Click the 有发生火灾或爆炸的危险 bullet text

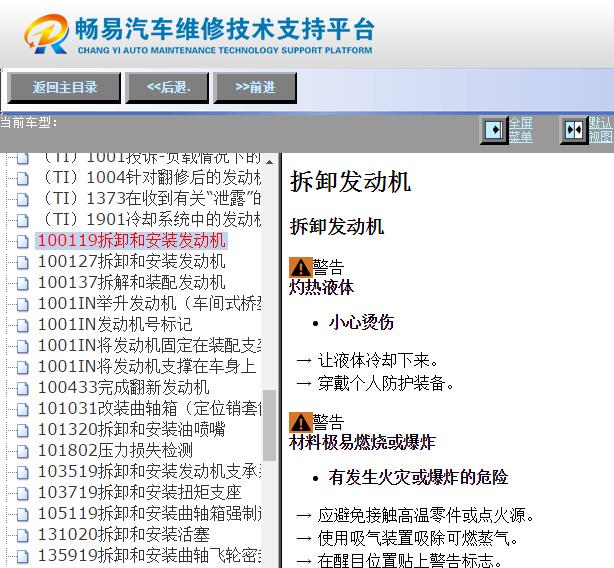pos(418,477)
